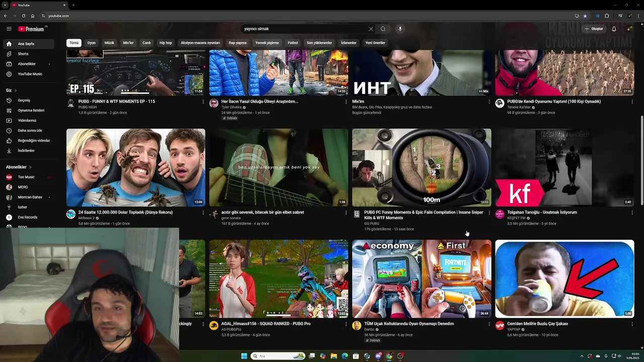Image resolution: width=644 pixels, height=362 pixels.
Task: Open YouTube Music from sidebar
Action: click(28, 74)
